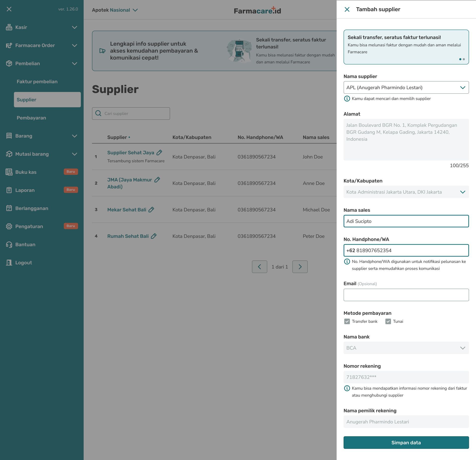Click the Mutasi barang icon

tap(9, 154)
